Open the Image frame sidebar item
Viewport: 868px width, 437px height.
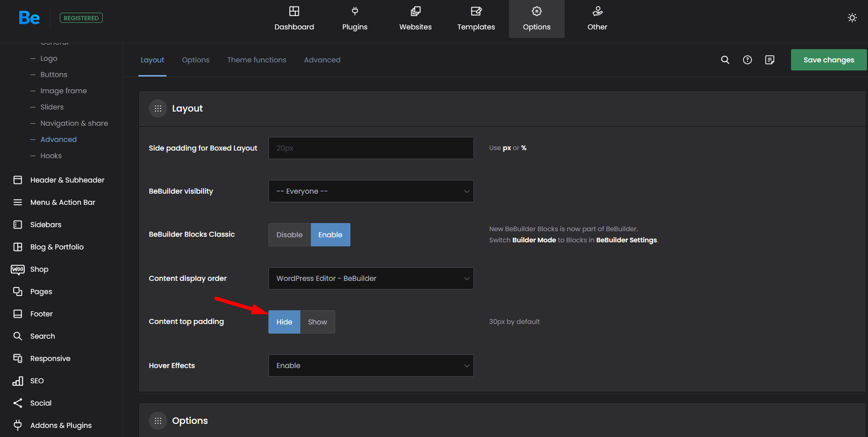click(63, 91)
